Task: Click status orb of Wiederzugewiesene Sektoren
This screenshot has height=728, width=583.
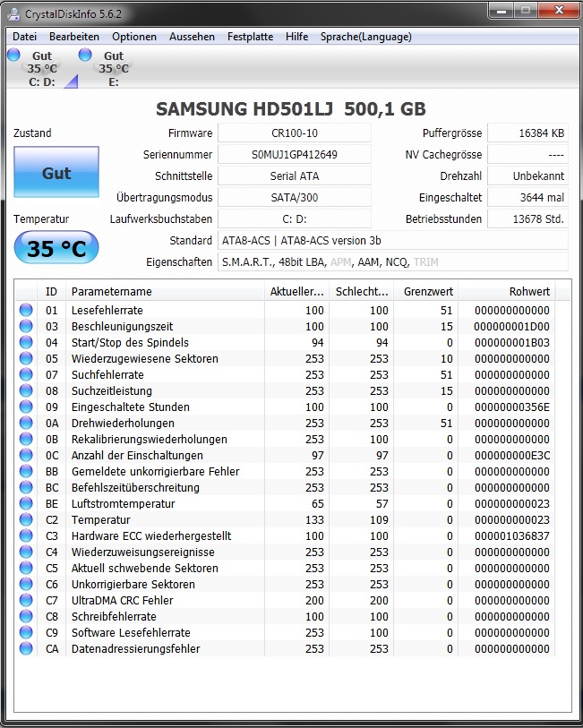Action: point(26,358)
